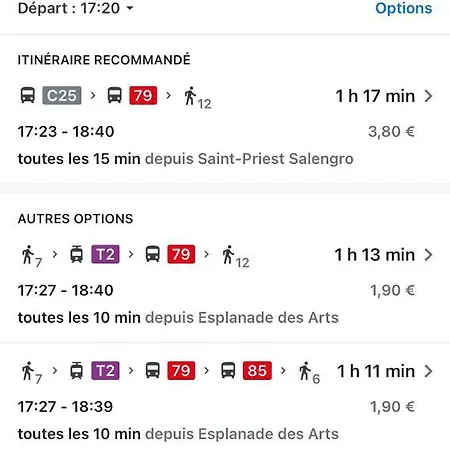Viewport: 450px width, 450px height.
Task: Expand the 1 h 13 min route chevron
Action: tap(429, 255)
